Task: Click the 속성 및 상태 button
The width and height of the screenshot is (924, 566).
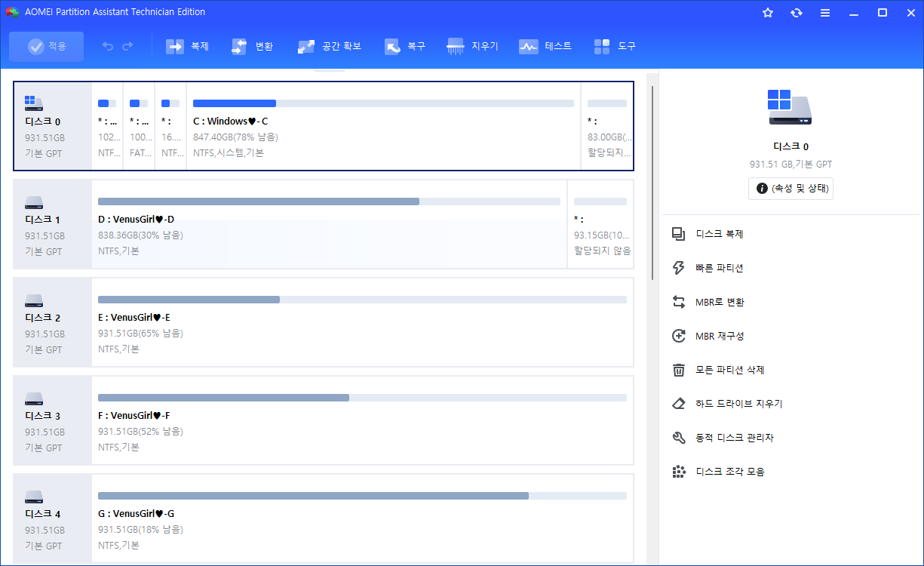Action: point(790,189)
